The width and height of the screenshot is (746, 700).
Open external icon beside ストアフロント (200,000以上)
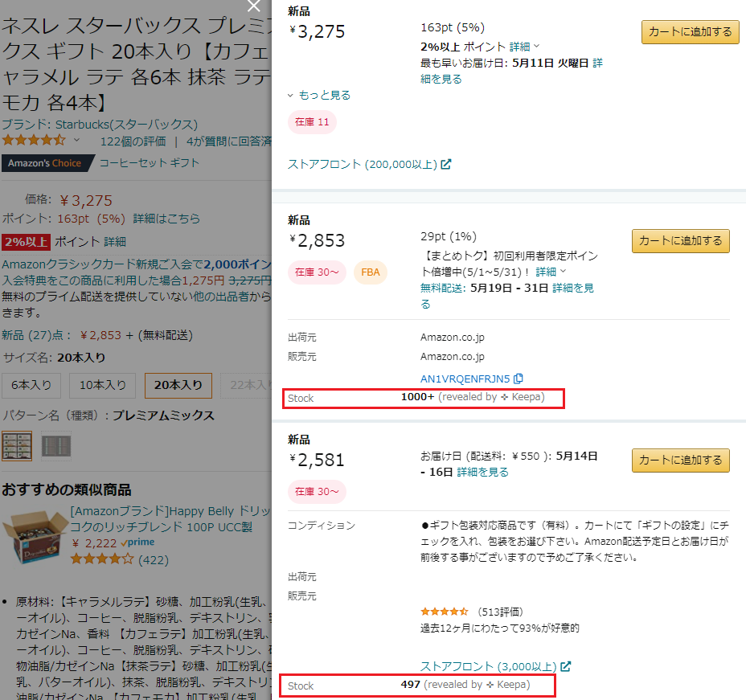click(446, 164)
